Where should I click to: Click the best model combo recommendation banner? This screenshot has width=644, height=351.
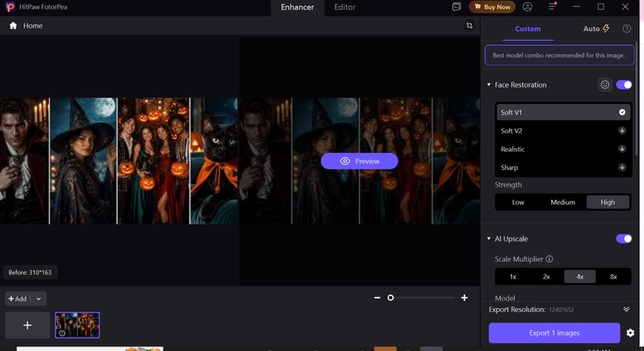coord(559,55)
